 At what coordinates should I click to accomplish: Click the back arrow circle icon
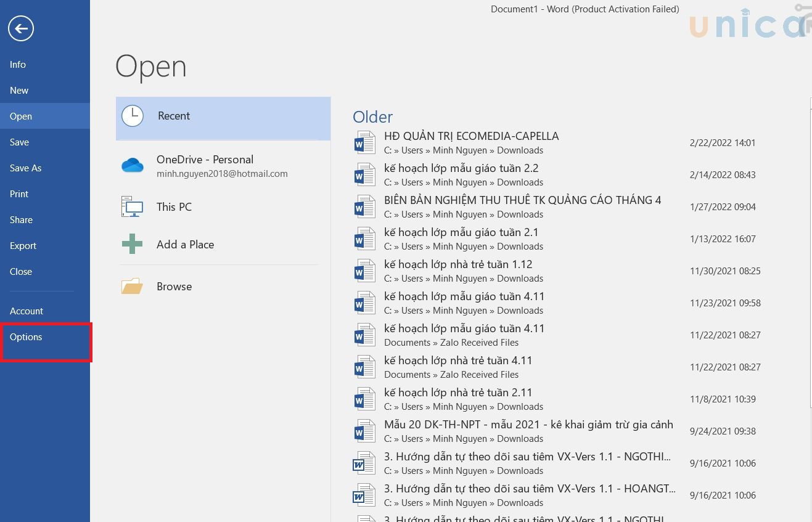[21, 28]
